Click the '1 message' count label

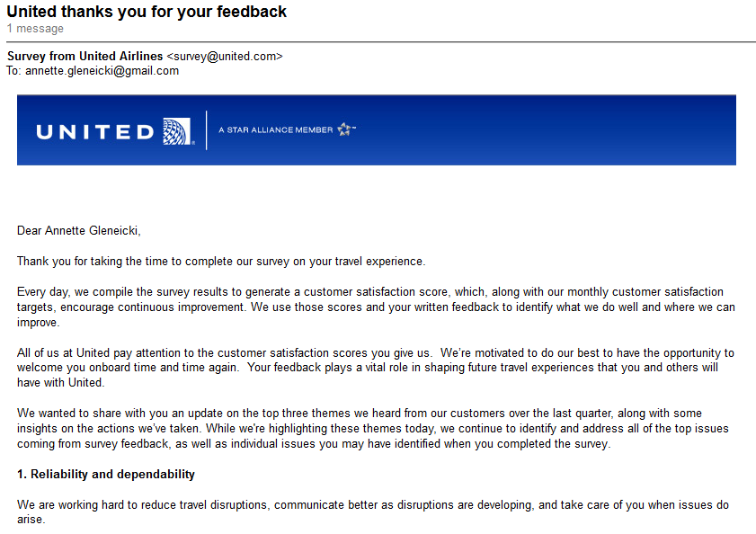[35, 29]
